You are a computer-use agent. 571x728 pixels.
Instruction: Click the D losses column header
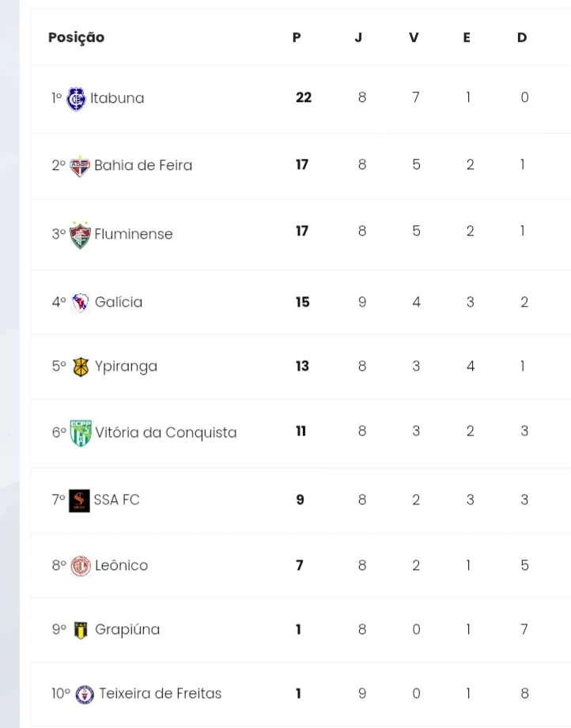point(522,38)
